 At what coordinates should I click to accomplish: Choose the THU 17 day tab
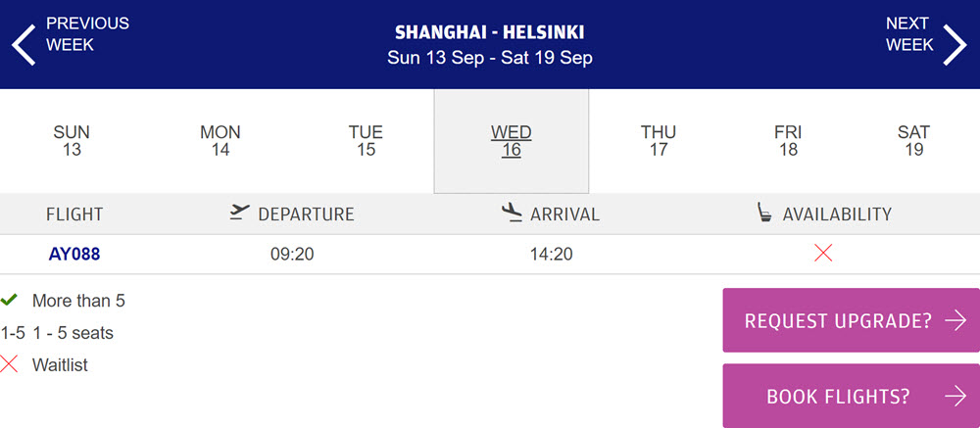(659, 141)
